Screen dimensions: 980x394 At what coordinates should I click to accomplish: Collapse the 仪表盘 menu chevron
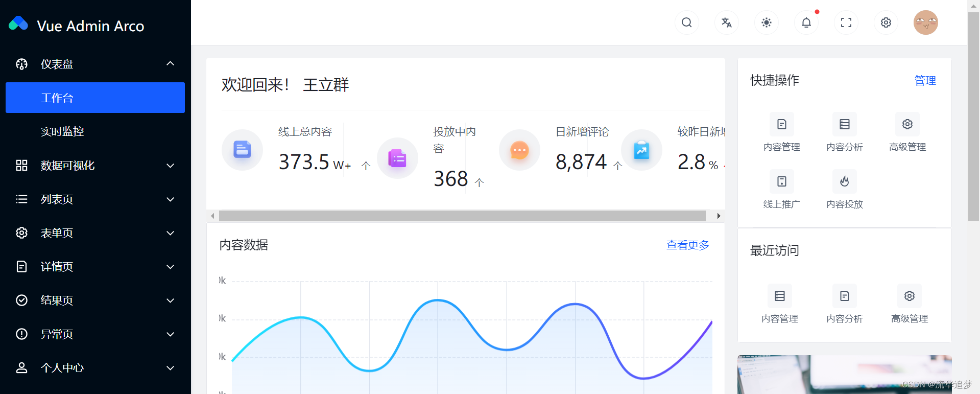(171, 63)
